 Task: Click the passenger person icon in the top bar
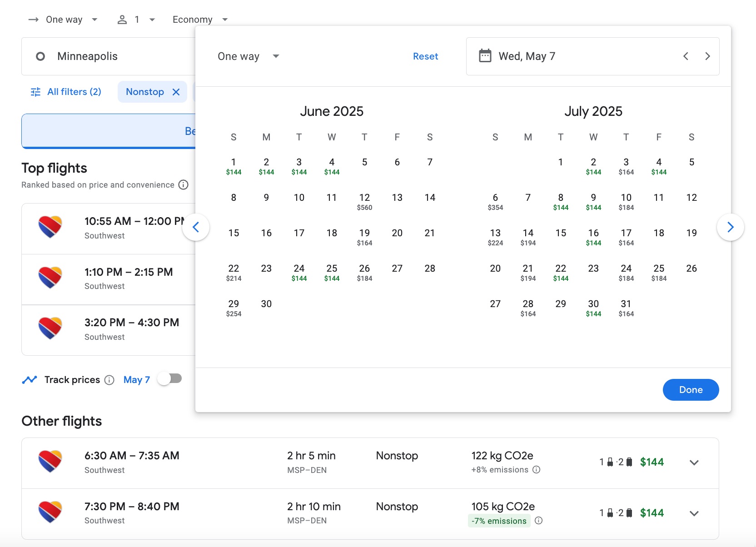click(x=121, y=19)
